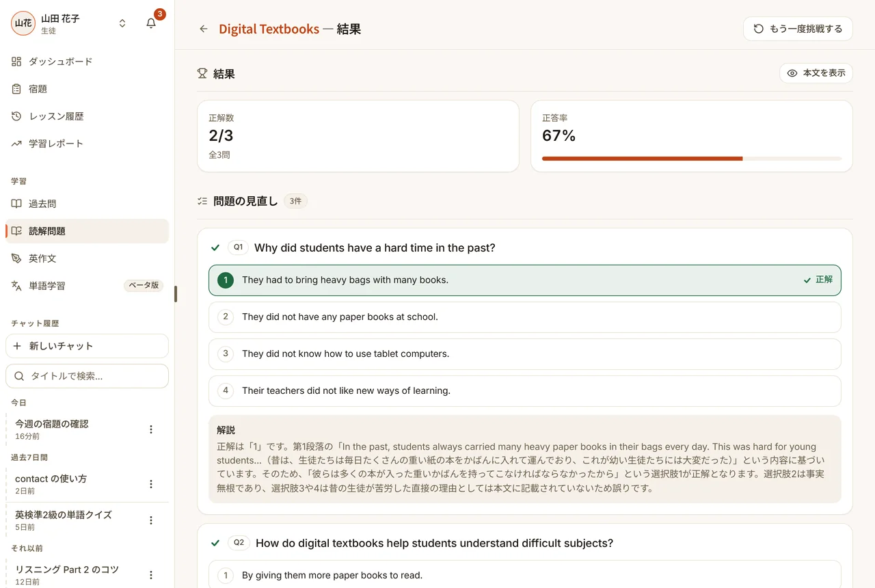Open 学習レポート page
The height and width of the screenshot is (588, 875).
pyautogui.click(x=87, y=144)
